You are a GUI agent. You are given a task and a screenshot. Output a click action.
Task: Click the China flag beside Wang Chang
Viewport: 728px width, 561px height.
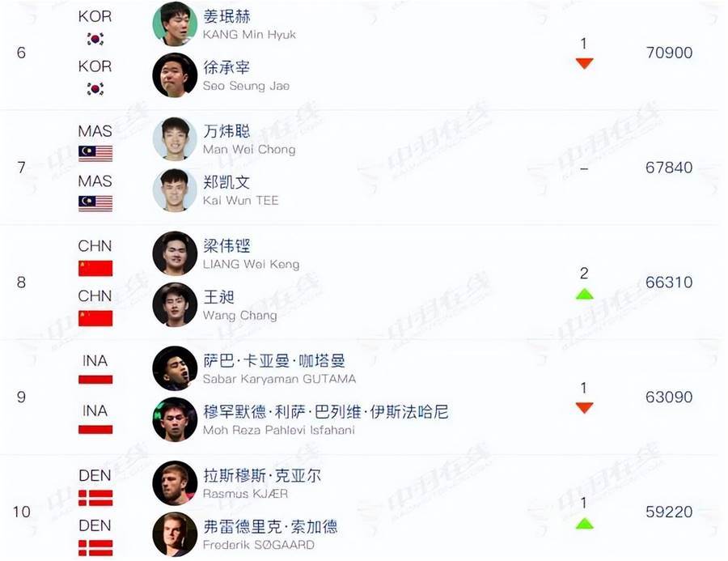pyautogui.click(x=95, y=318)
